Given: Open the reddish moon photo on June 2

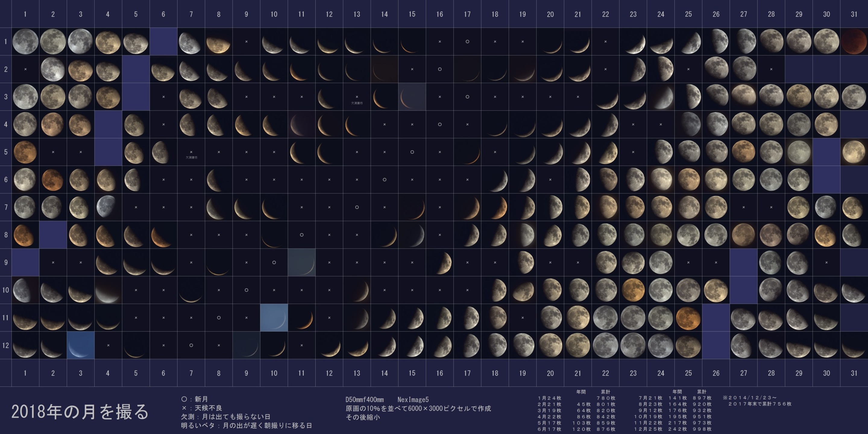Looking at the screenshot, I should (x=53, y=180).
